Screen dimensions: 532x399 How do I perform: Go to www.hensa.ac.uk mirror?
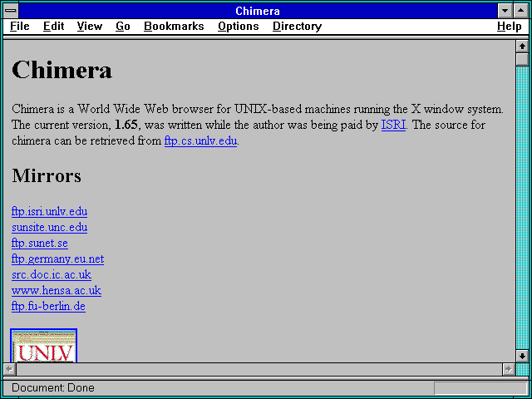(x=57, y=290)
